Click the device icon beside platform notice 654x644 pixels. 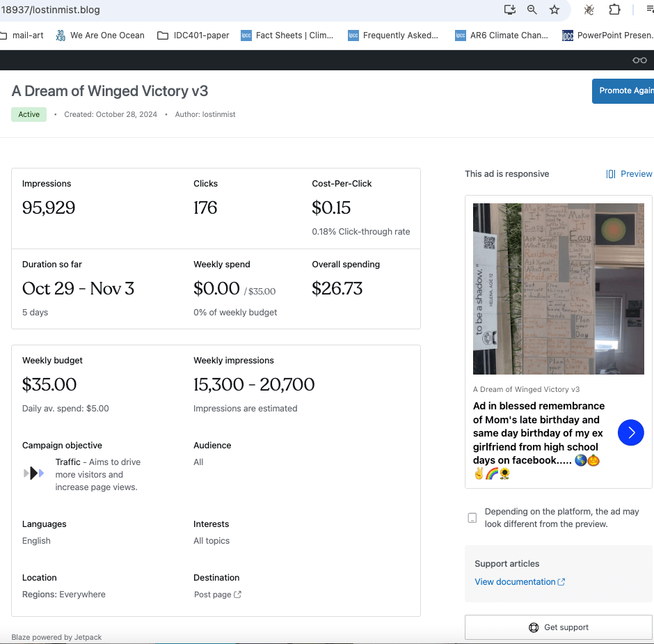(472, 518)
